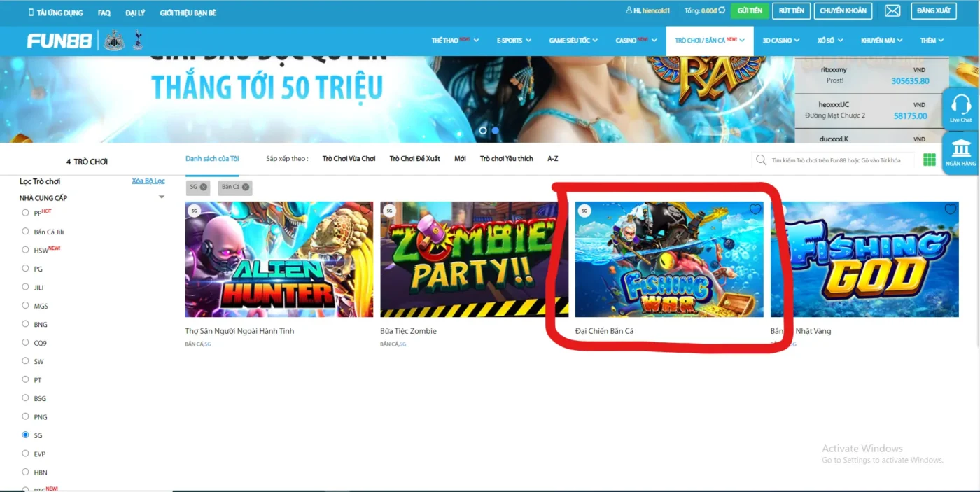Favorite the Fishing God game with the heart
This screenshot has width=980, height=492.
pos(950,209)
